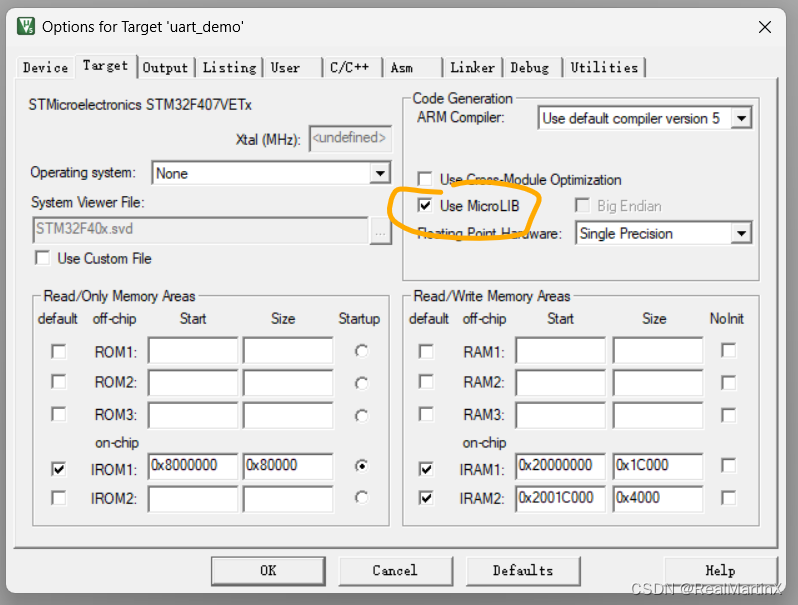The width and height of the screenshot is (798, 605).
Task: Click the Cancel button
Action: click(395, 571)
